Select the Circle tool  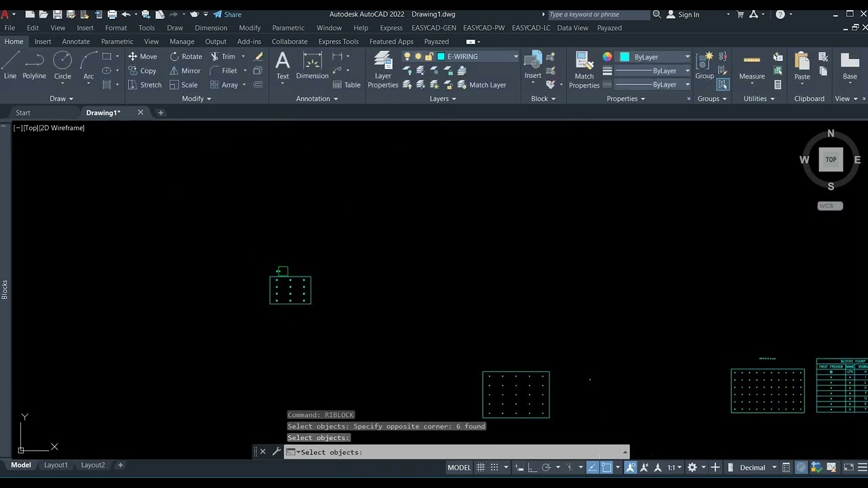click(x=62, y=66)
